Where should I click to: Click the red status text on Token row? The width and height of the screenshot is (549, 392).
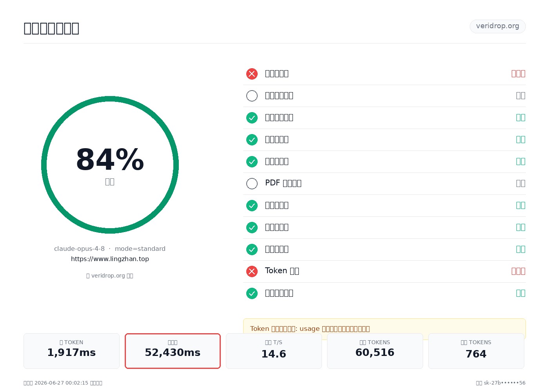[x=518, y=271]
